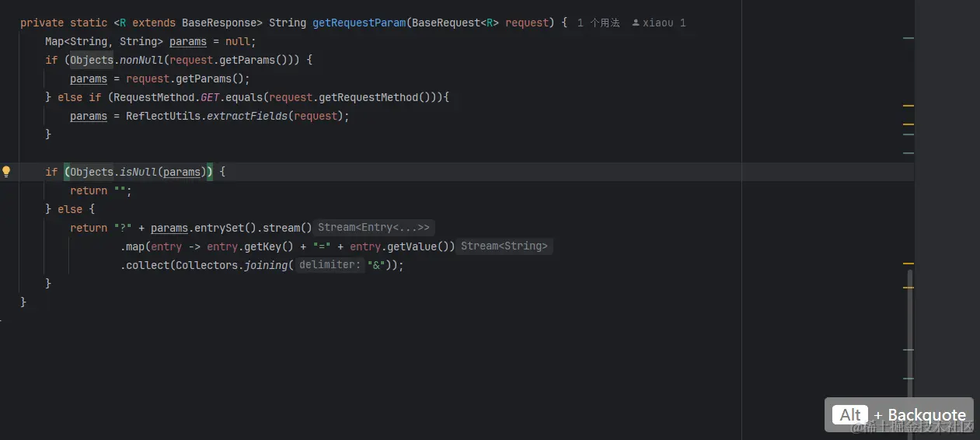Click the 'Collectors' class name
This screenshot has width=980, height=440.
click(207, 265)
